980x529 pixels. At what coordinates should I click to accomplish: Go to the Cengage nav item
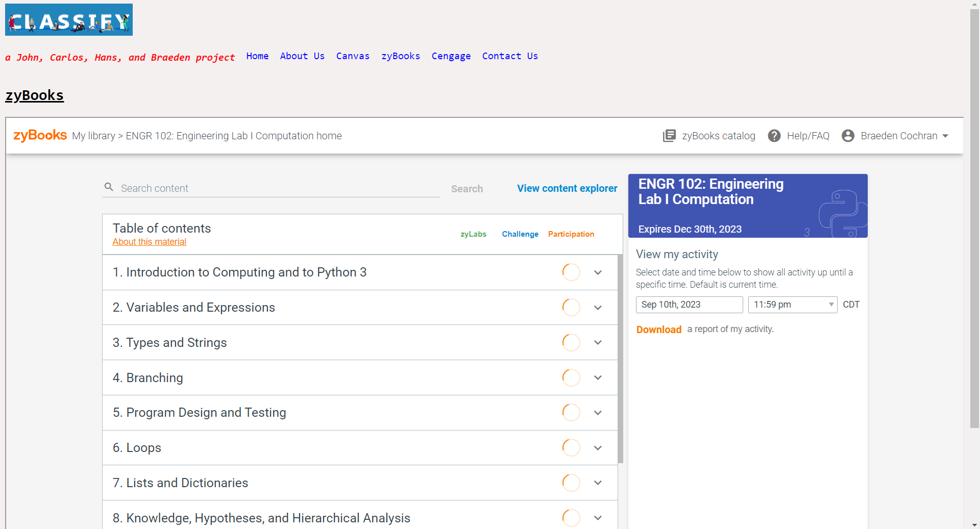pos(451,56)
